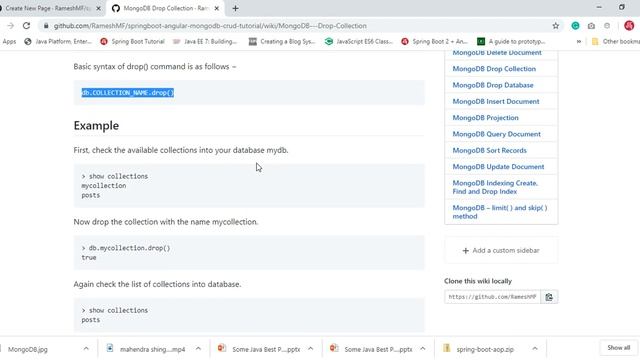
Task: Click the Example heading
Action: (x=96, y=125)
